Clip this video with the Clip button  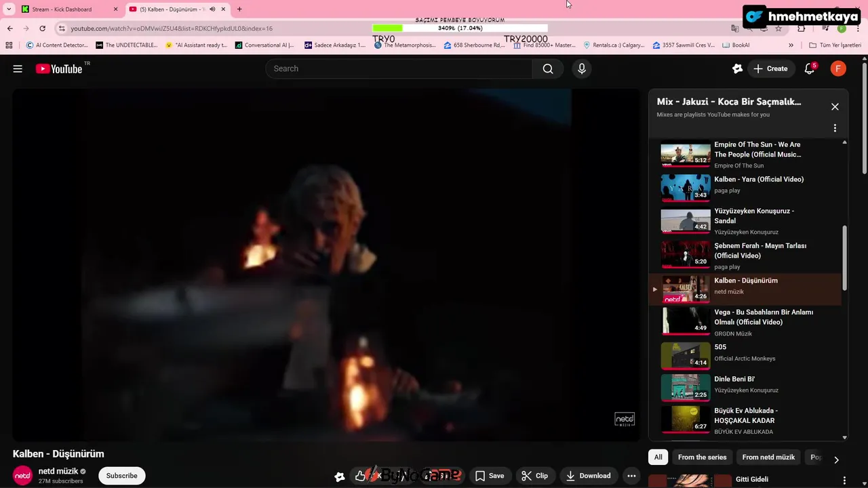click(534, 476)
